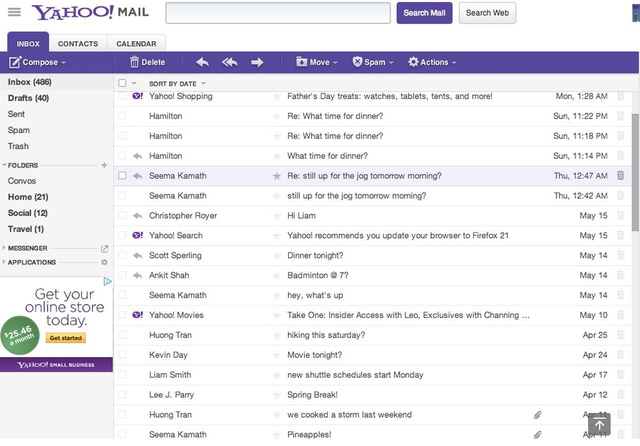Open Applications settings gear icon
This screenshot has width=640, height=446.
coord(104,262)
